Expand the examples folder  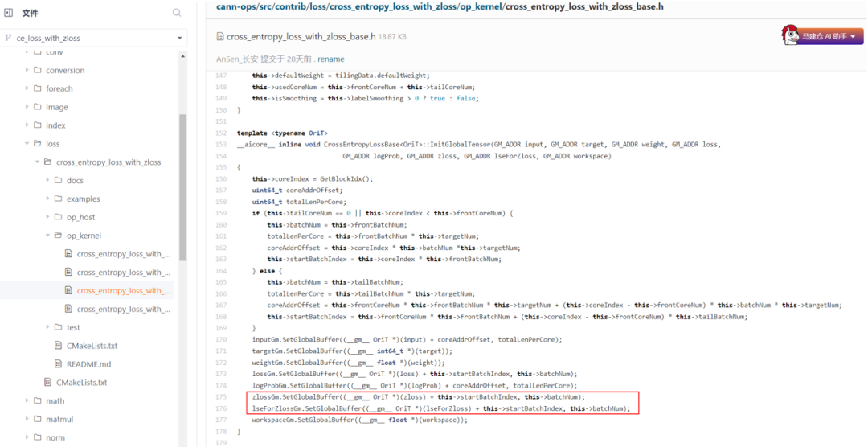pos(47,199)
